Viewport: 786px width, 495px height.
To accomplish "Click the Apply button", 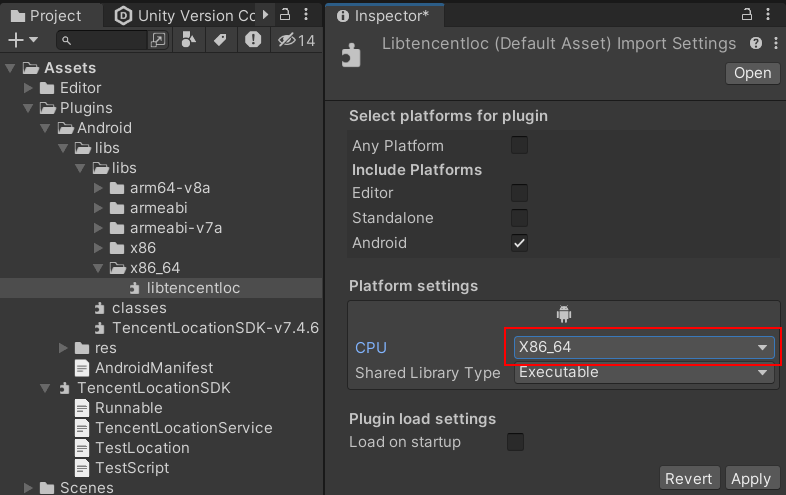I will [750, 479].
